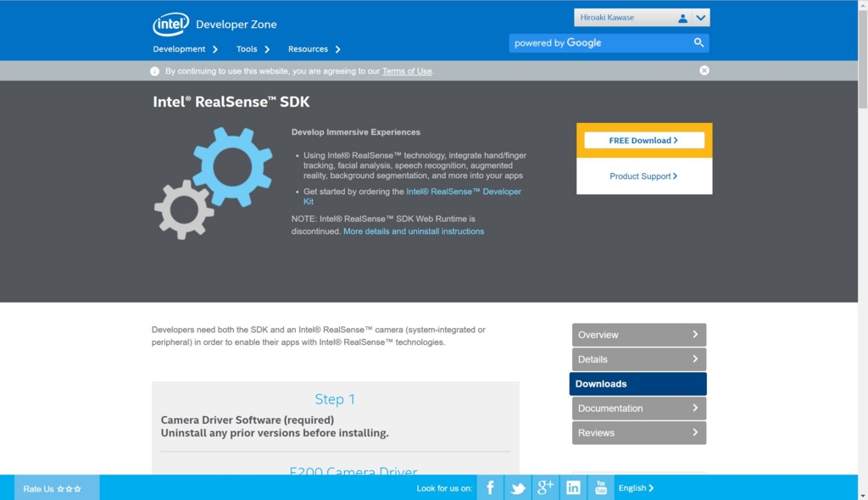
Task: Select the Downloads section tab
Action: 637,384
